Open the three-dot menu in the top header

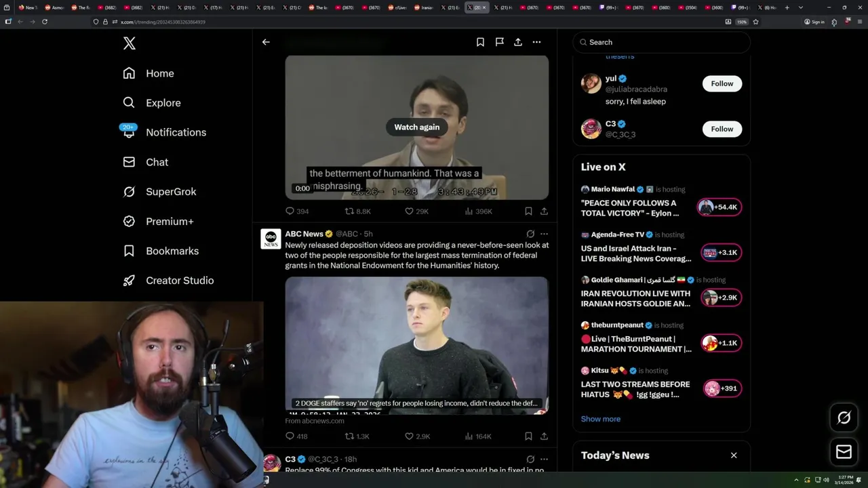click(x=536, y=42)
